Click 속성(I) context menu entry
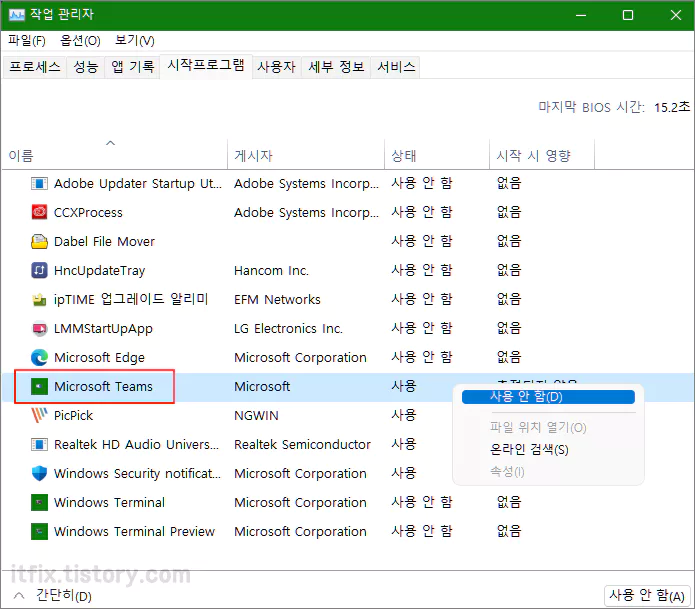The height and width of the screenshot is (609, 695). (507, 471)
